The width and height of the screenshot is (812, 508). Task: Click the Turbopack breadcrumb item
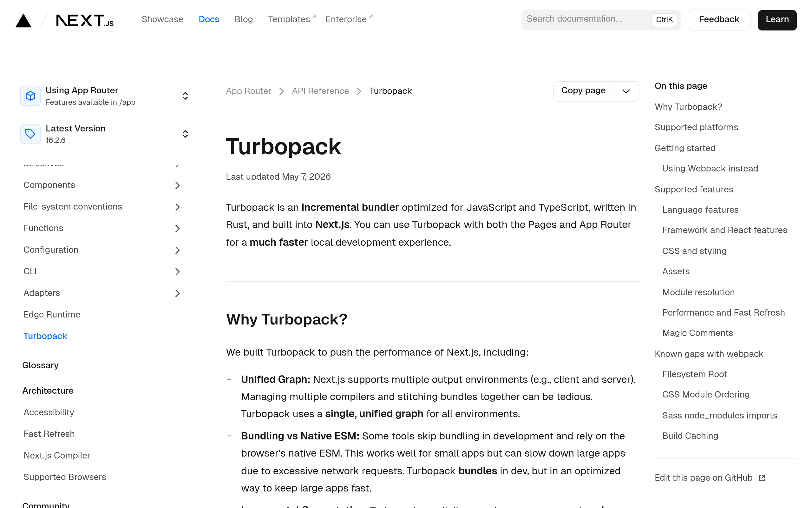[x=390, y=91]
